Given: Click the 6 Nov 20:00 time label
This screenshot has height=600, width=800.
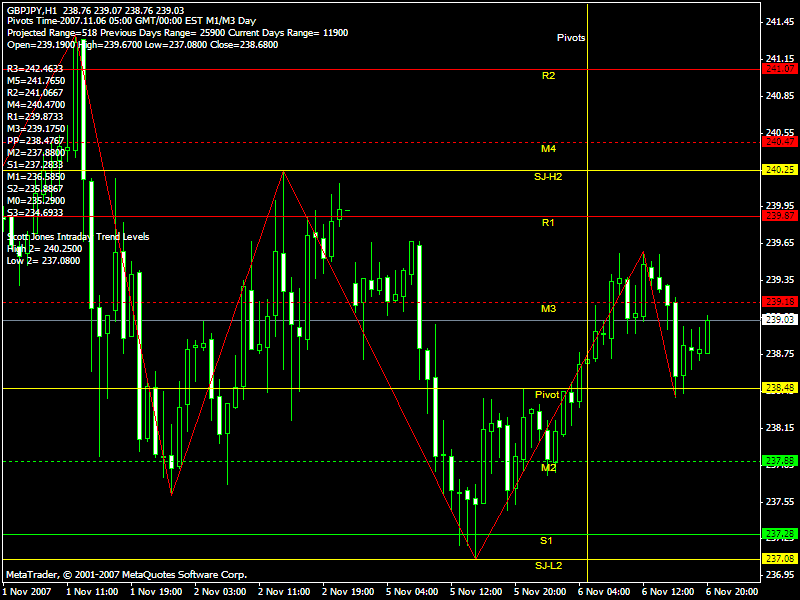Looking at the screenshot, I should (731, 591).
